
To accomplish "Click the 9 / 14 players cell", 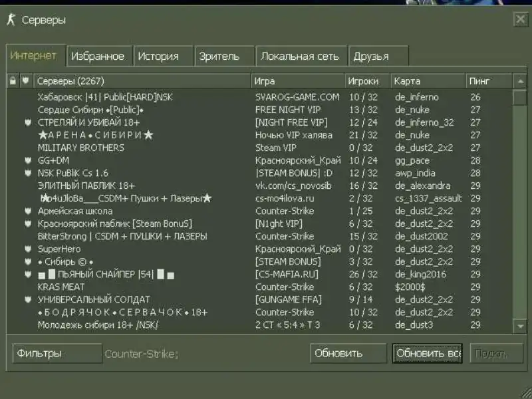I will 360,300.
